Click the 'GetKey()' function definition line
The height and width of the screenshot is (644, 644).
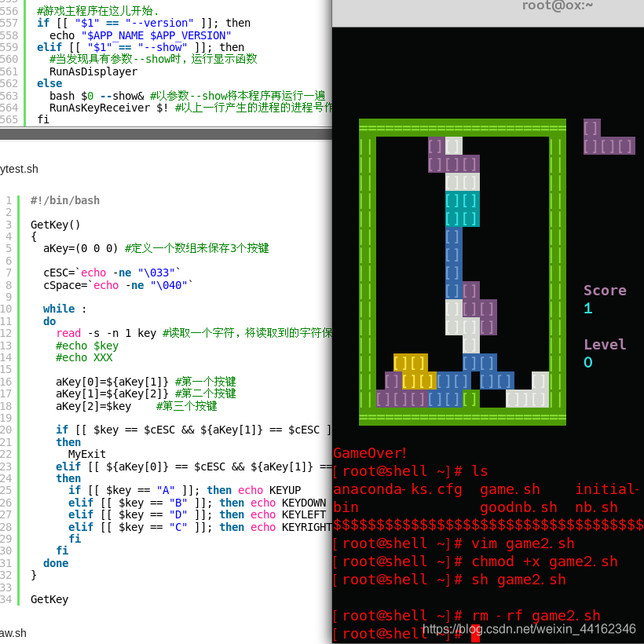[55, 225]
